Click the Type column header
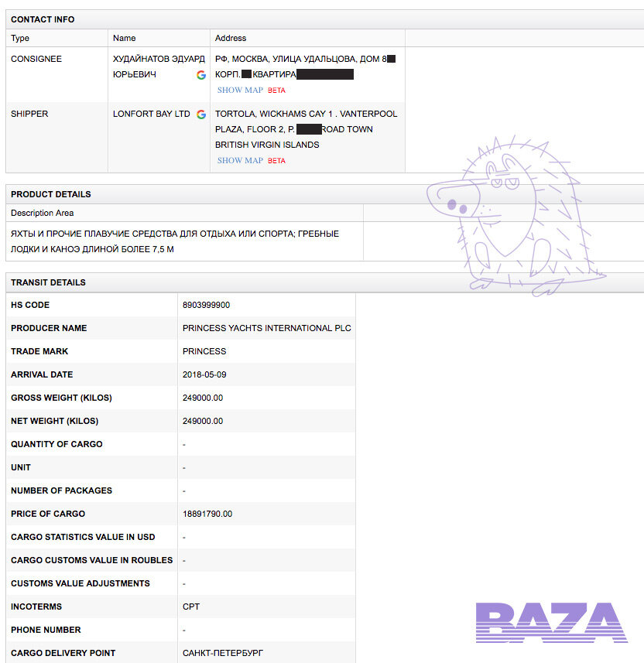Image resolution: width=644 pixels, height=663 pixels. click(20, 38)
